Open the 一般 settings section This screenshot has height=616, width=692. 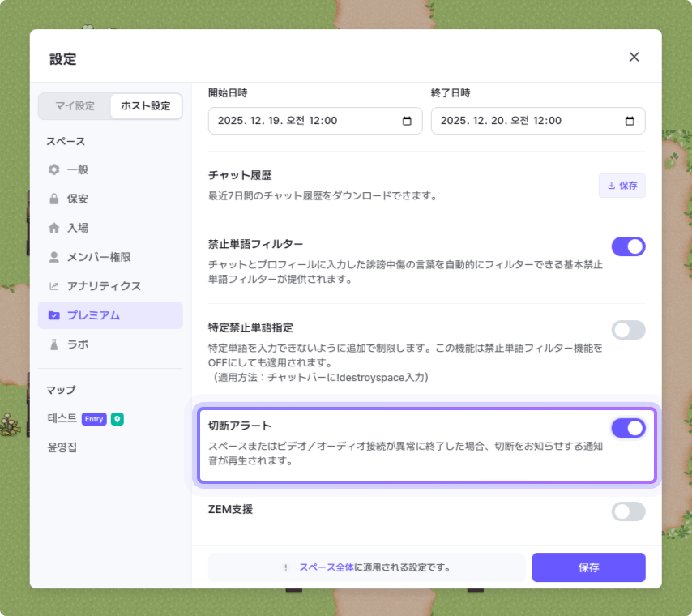click(110, 169)
